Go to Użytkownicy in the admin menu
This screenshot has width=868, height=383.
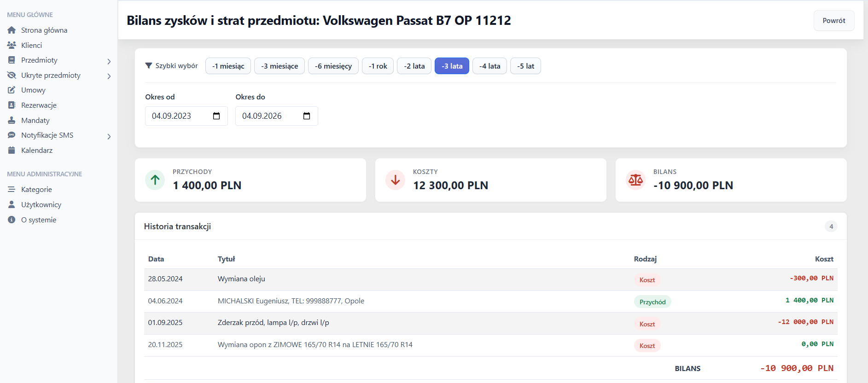click(41, 205)
